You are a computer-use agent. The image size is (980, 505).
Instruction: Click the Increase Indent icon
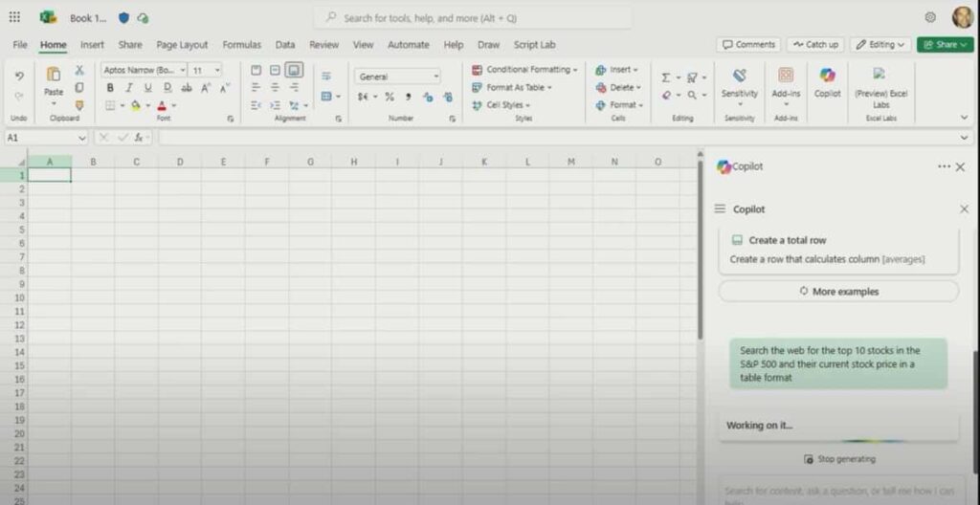(275, 105)
